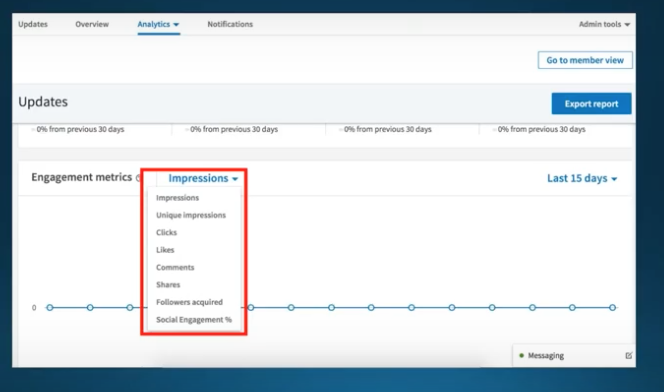
Task: Open the messaging compose icon
Action: click(x=628, y=356)
